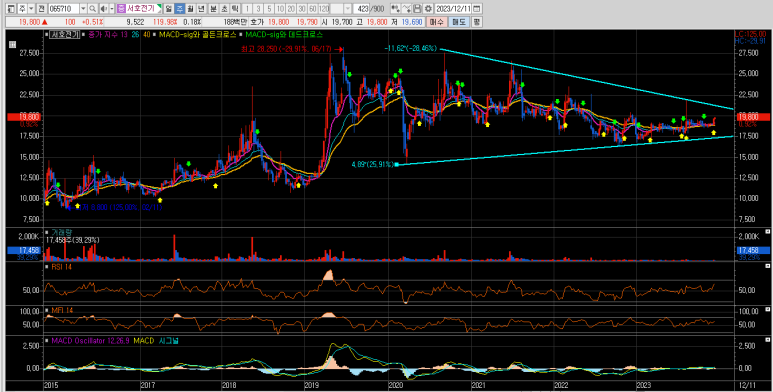The height and width of the screenshot is (392, 773).
Task: Choose the 1 interval button
Action: point(247,9)
